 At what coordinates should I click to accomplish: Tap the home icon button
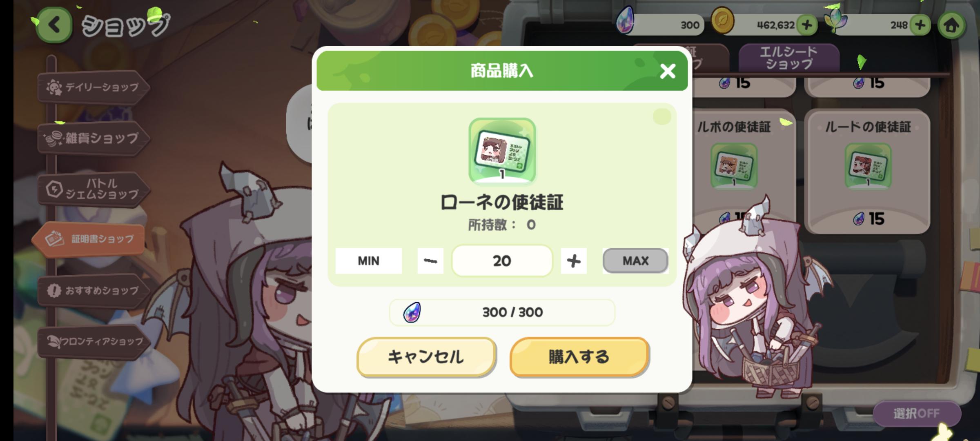(x=951, y=25)
